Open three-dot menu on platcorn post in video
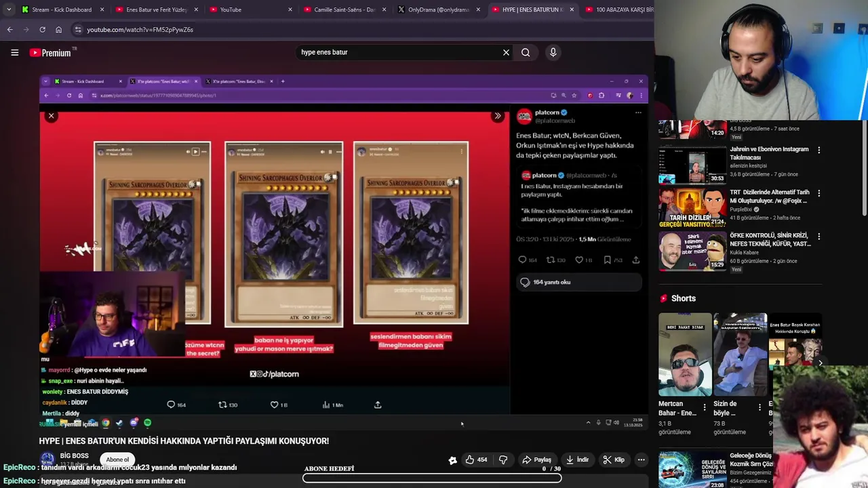This screenshot has width=868, height=488. [638, 113]
